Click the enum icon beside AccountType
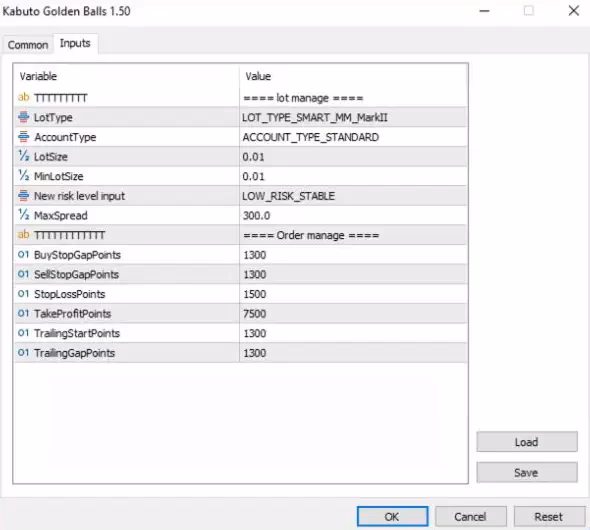 [23, 137]
